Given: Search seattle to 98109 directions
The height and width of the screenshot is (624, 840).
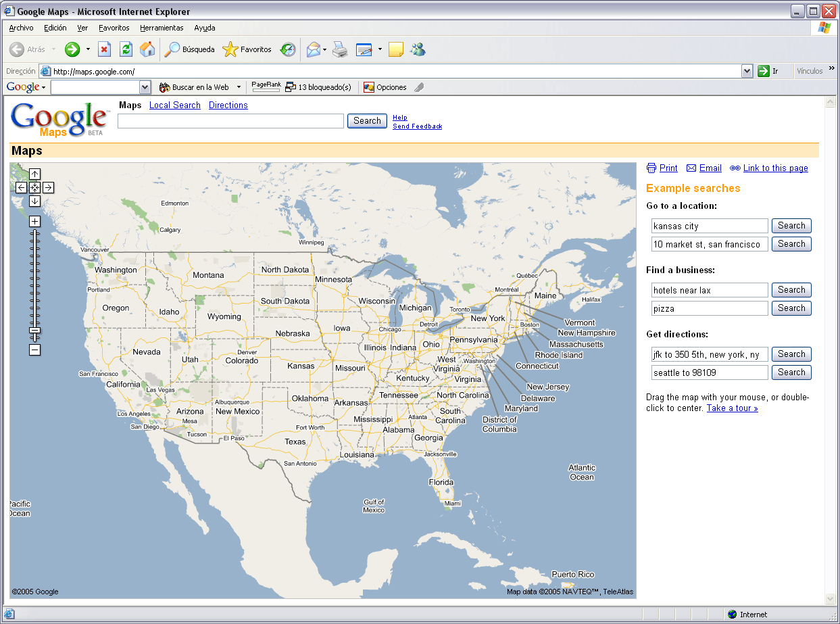Looking at the screenshot, I should (791, 373).
